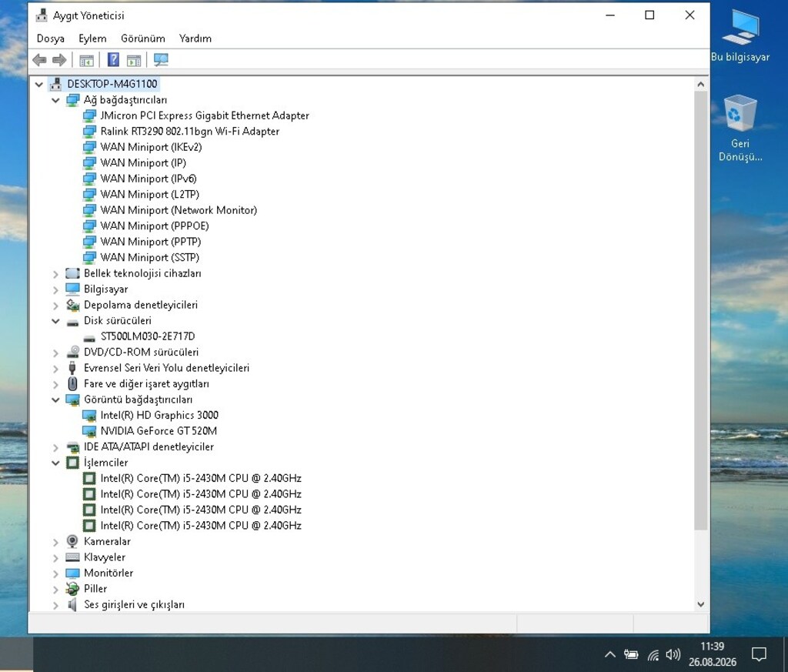This screenshot has height=672, width=788.
Task: Click the Monitörler category label
Action: 109,573
